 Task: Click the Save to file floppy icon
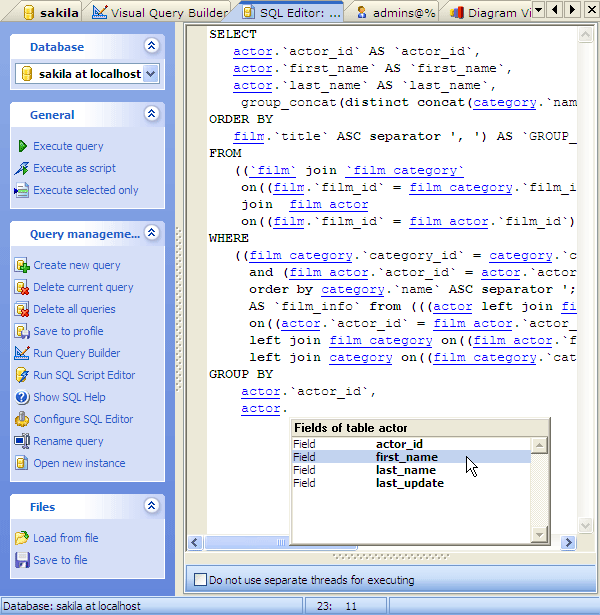(x=22, y=560)
